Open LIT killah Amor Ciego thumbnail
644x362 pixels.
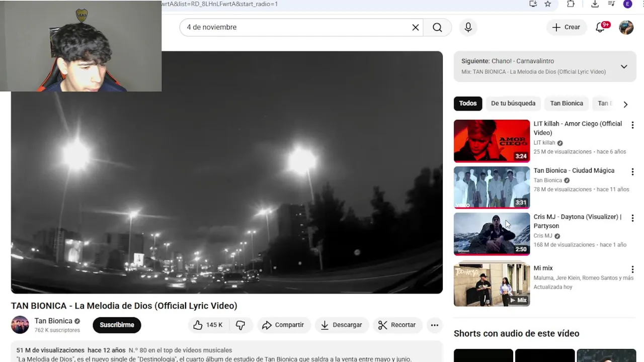(492, 141)
